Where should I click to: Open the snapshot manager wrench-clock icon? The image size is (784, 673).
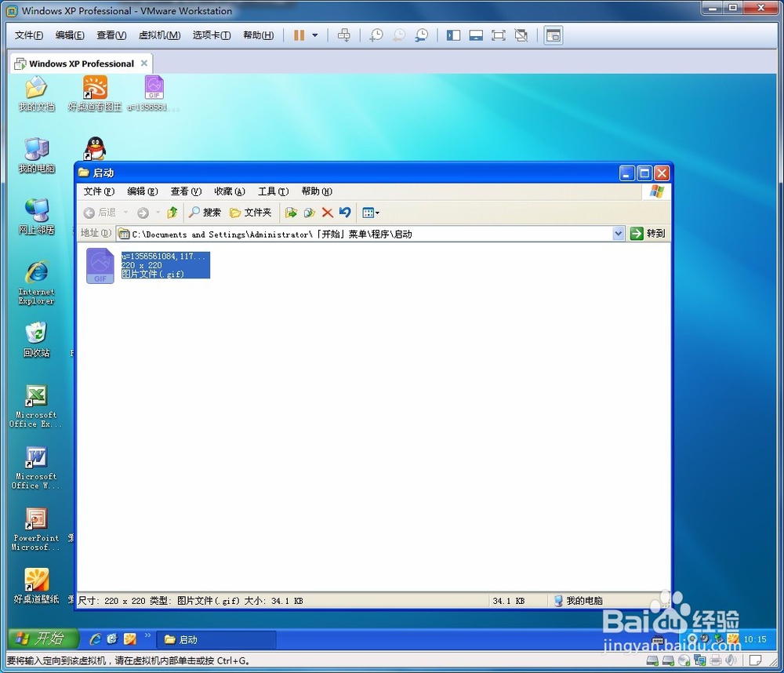(x=422, y=35)
